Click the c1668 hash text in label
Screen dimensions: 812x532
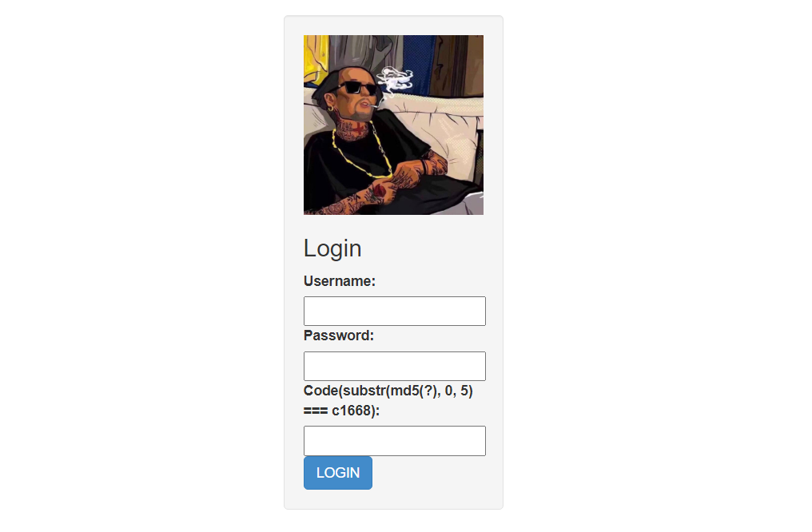point(352,411)
